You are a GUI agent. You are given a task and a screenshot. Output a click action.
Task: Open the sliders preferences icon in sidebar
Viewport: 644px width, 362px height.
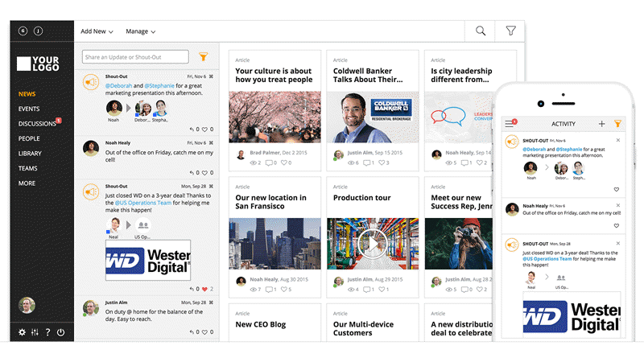coord(35,332)
